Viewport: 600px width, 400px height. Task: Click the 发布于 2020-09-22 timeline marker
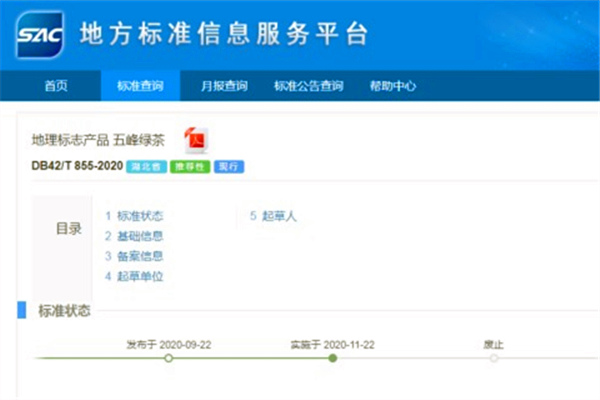(x=168, y=357)
